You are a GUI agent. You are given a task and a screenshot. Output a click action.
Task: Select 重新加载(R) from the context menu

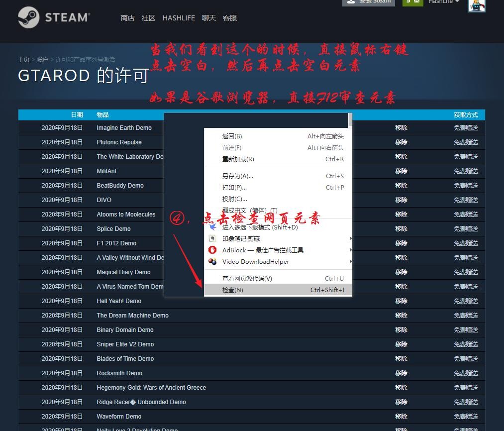click(238, 159)
